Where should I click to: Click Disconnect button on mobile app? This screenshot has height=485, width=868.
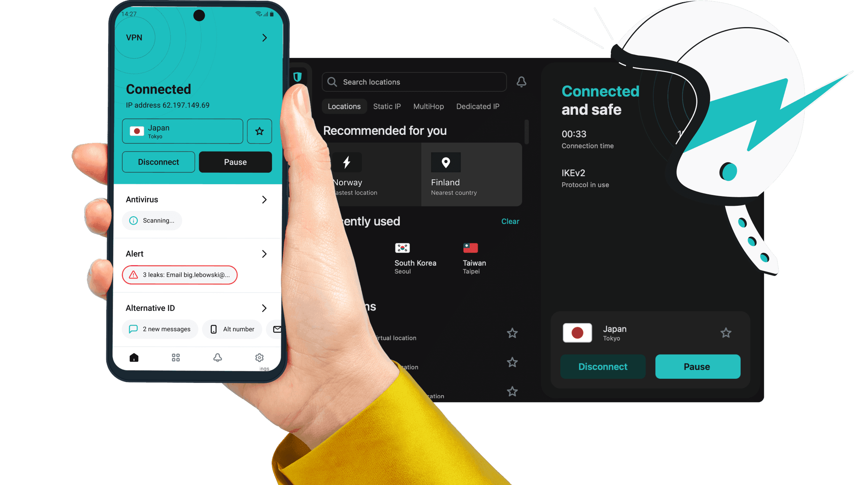158,162
